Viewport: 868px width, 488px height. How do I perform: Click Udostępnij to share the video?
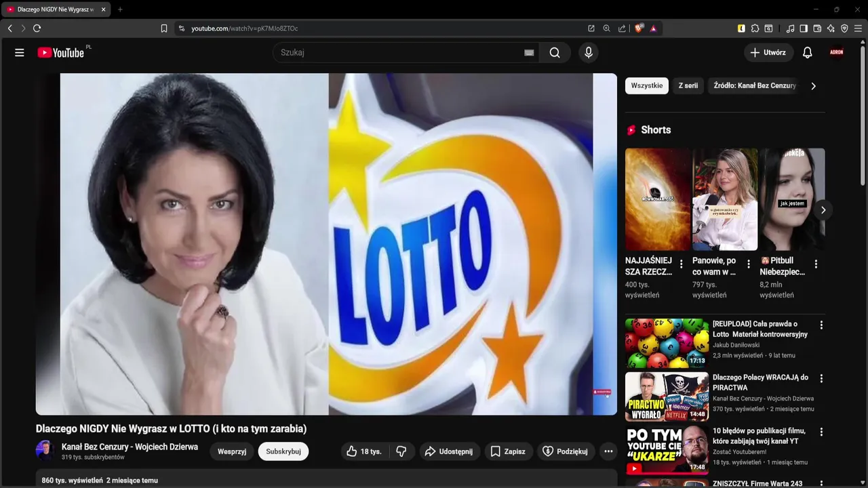(448, 451)
